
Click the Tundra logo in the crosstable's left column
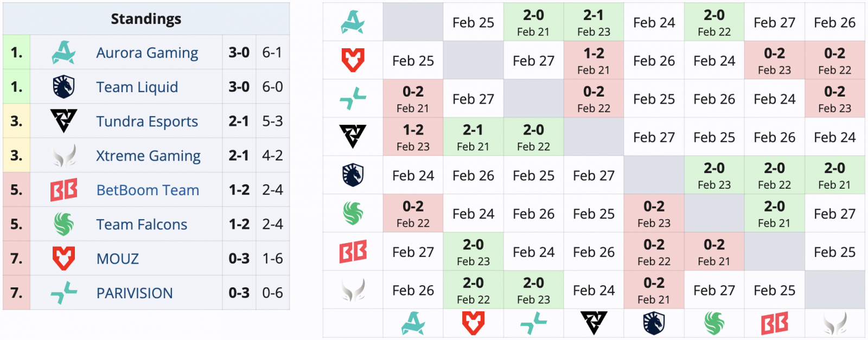click(353, 137)
